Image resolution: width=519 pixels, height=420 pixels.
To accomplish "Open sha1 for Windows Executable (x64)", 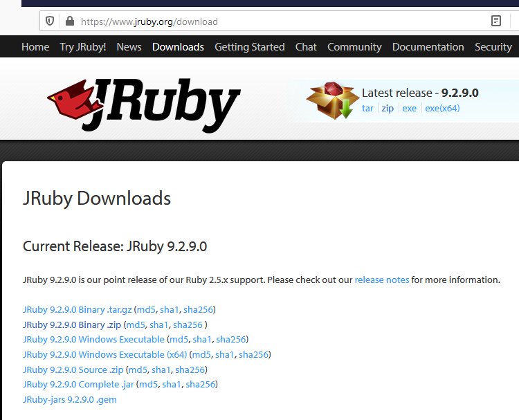I will tap(225, 355).
